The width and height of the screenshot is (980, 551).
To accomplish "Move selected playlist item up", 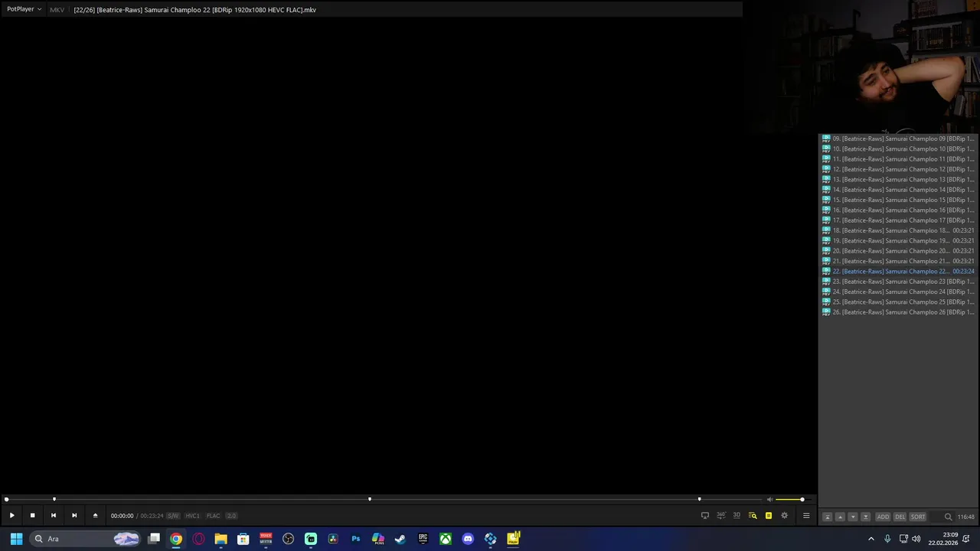I will coord(840,517).
